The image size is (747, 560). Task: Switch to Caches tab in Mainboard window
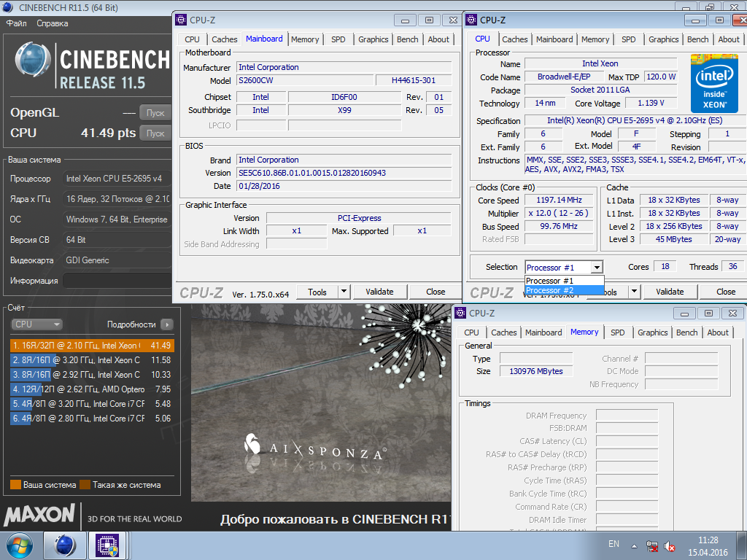coord(225,39)
